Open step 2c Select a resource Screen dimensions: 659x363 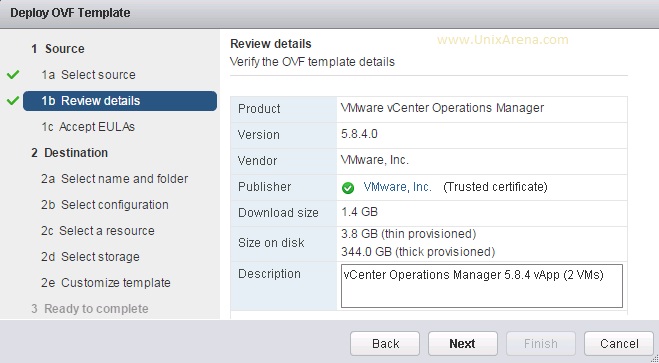(x=98, y=231)
